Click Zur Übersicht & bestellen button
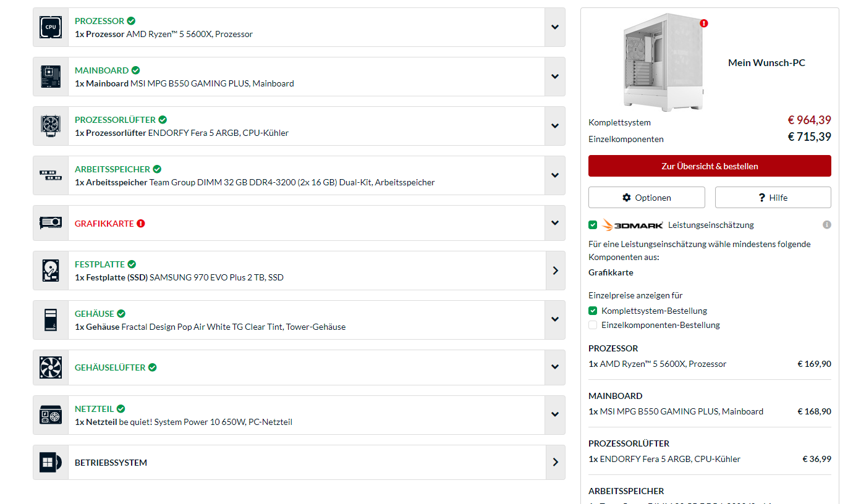Image resolution: width=848 pixels, height=504 pixels. 710,166
